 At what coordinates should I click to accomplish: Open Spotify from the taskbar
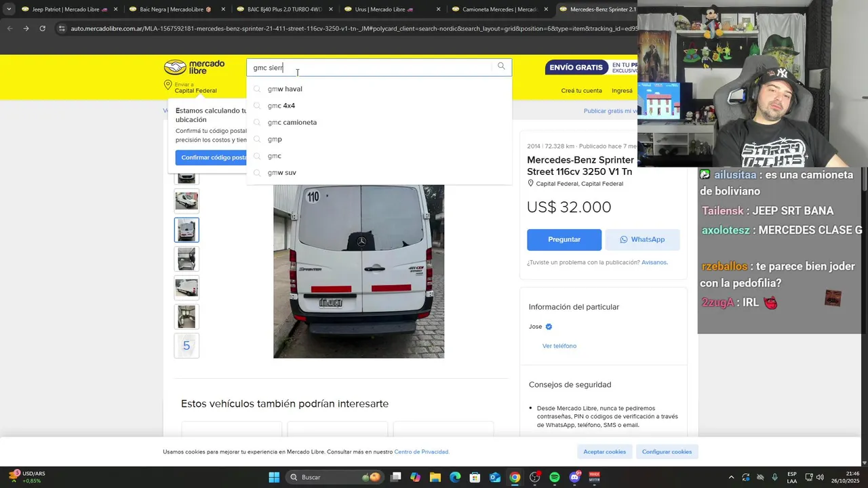555,477
